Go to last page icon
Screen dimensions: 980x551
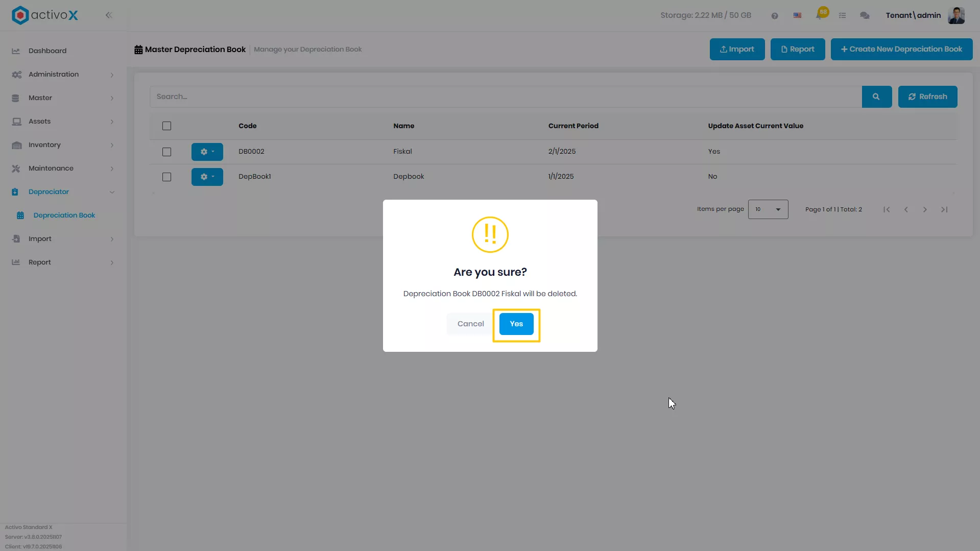coord(944,210)
